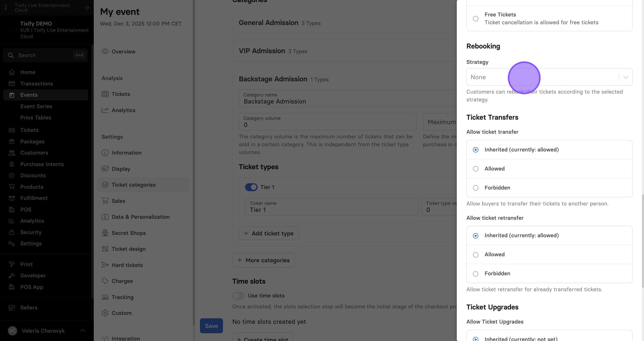Click the Transactions card icon
The image size is (644, 341).
tap(12, 84)
